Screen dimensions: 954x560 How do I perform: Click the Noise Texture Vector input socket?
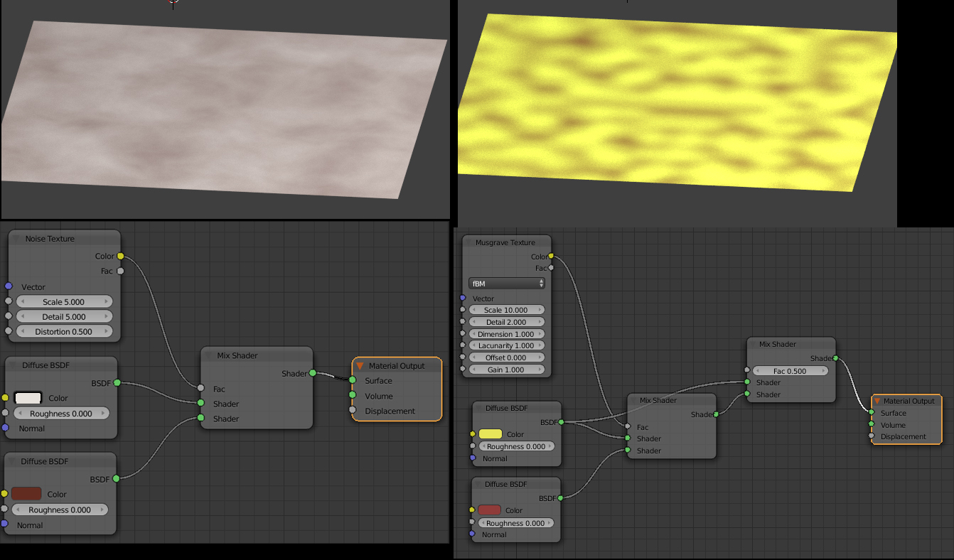tap(9, 286)
